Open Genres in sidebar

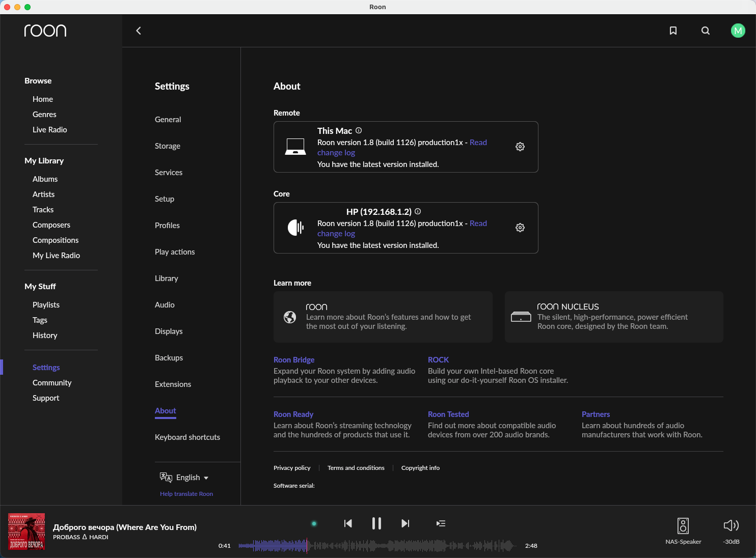[44, 115]
